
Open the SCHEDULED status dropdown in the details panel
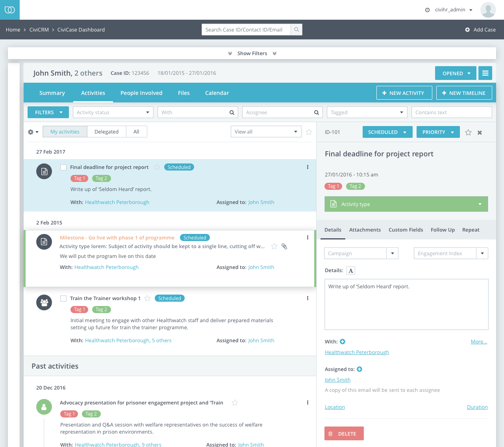[x=387, y=132]
